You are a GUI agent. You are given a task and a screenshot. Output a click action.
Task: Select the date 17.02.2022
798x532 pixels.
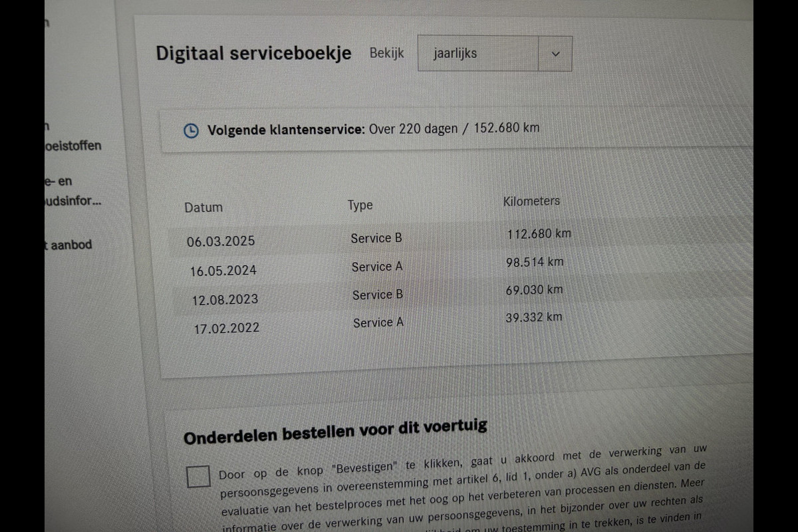coord(227,328)
